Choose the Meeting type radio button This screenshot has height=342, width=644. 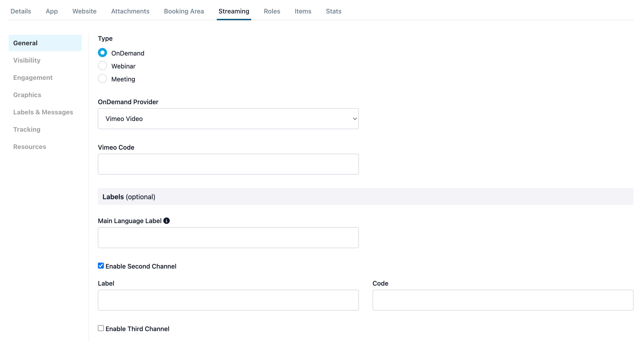pos(102,79)
